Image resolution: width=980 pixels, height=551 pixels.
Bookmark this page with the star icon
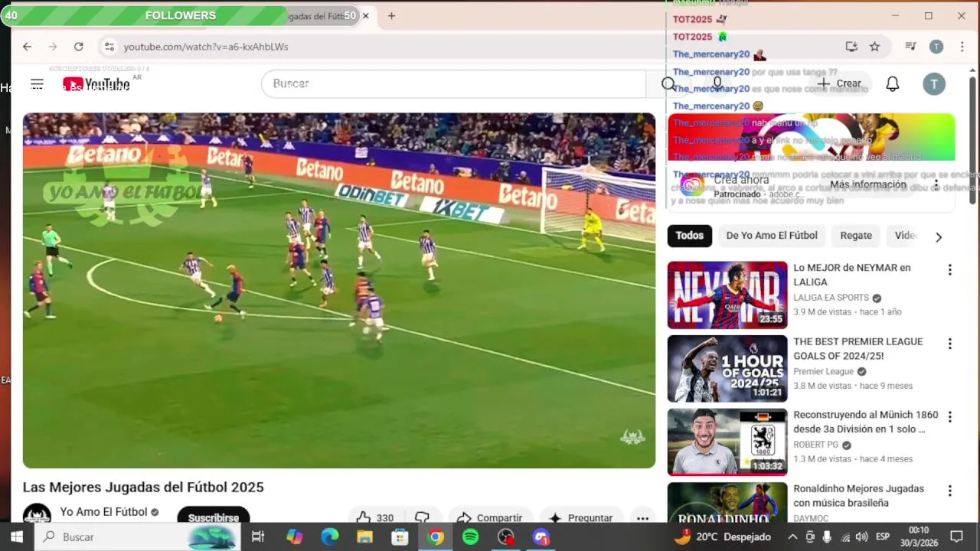tap(874, 47)
